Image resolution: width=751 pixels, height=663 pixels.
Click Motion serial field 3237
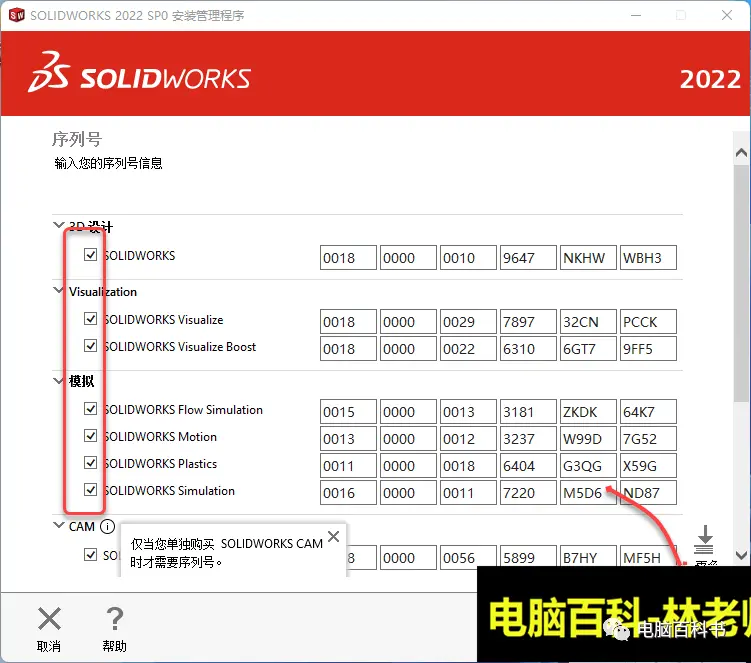click(528, 438)
